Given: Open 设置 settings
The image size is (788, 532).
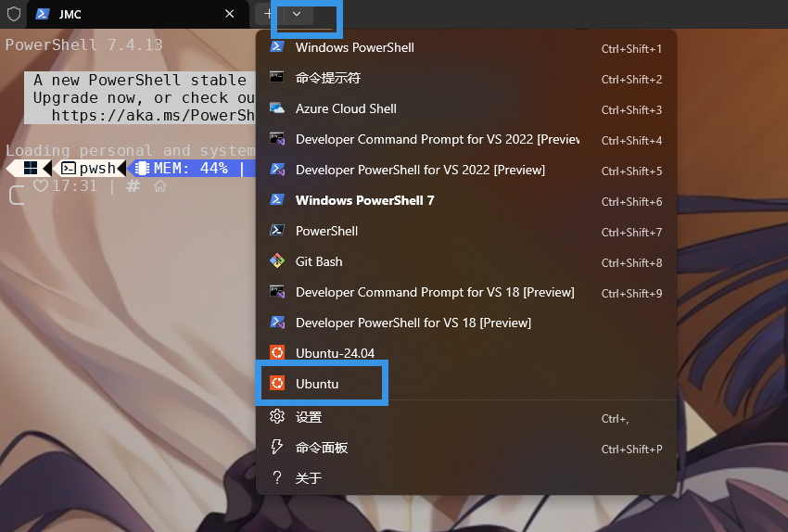Looking at the screenshot, I should coord(466,417).
